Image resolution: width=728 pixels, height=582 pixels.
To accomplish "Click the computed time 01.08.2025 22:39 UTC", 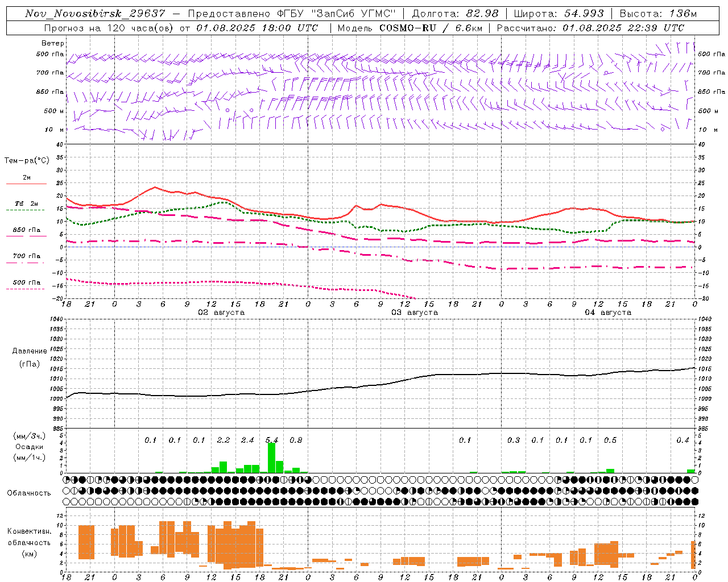I will point(623,28).
